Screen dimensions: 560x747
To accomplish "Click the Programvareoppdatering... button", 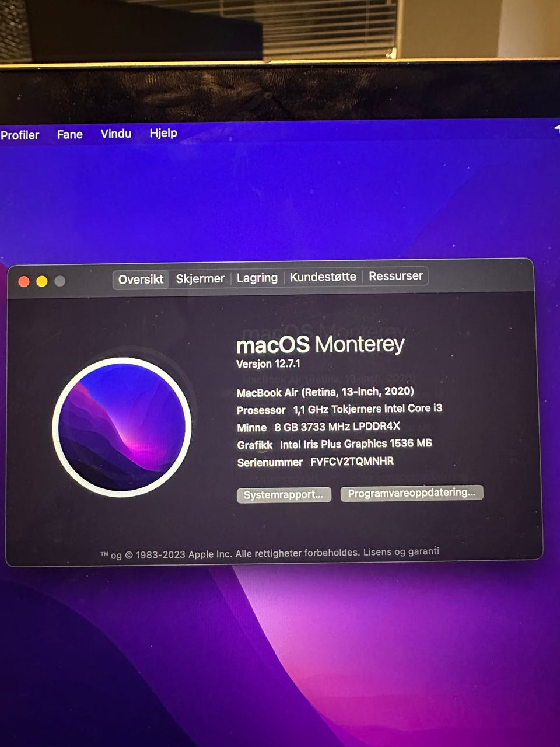I will tap(412, 493).
